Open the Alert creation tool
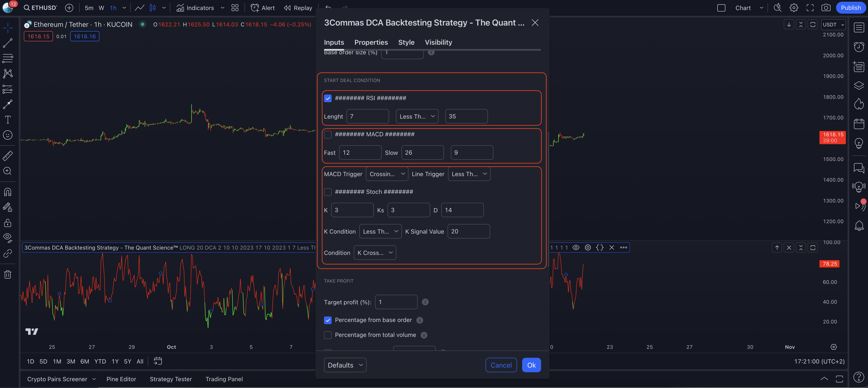 262,8
